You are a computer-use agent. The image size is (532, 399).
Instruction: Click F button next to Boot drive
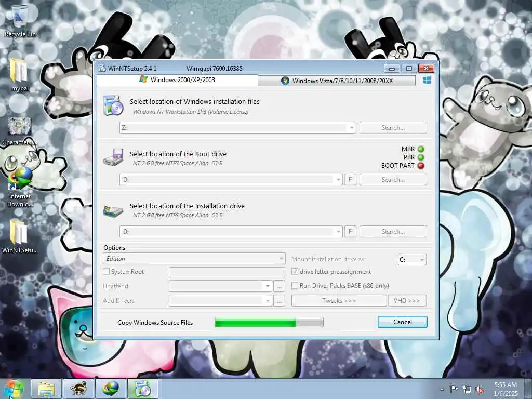[351, 179]
